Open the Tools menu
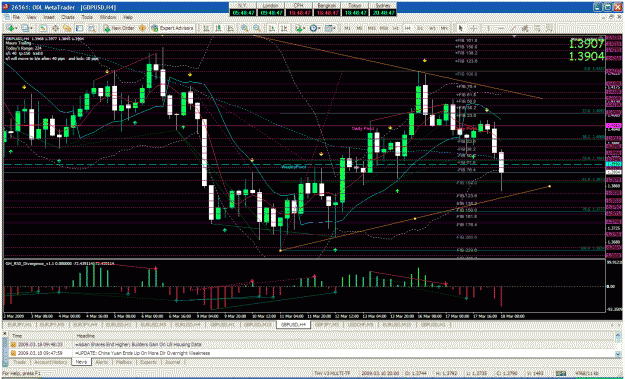Viewport: 625px width, 379px height. [87, 18]
